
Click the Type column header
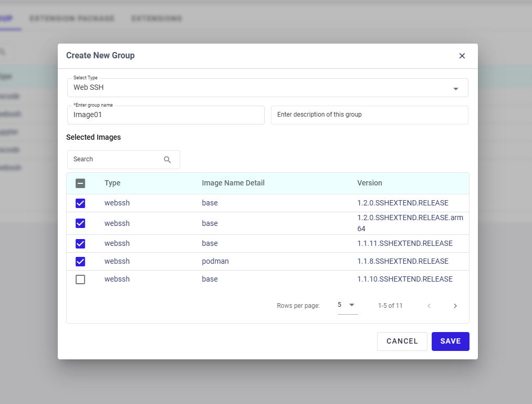[112, 183]
